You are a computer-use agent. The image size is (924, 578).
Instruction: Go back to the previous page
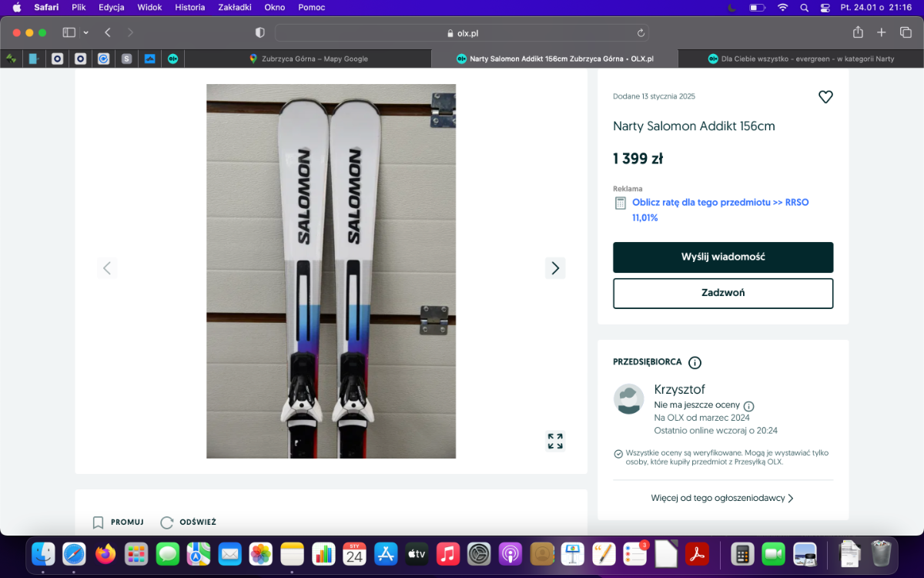[x=108, y=32]
